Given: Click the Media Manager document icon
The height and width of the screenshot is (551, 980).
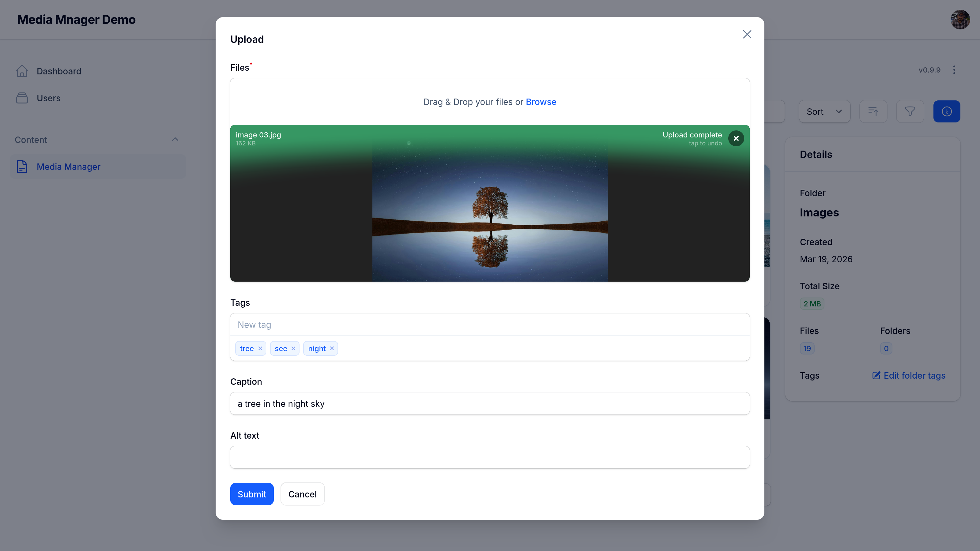Looking at the screenshot, I should coord(22,167).
